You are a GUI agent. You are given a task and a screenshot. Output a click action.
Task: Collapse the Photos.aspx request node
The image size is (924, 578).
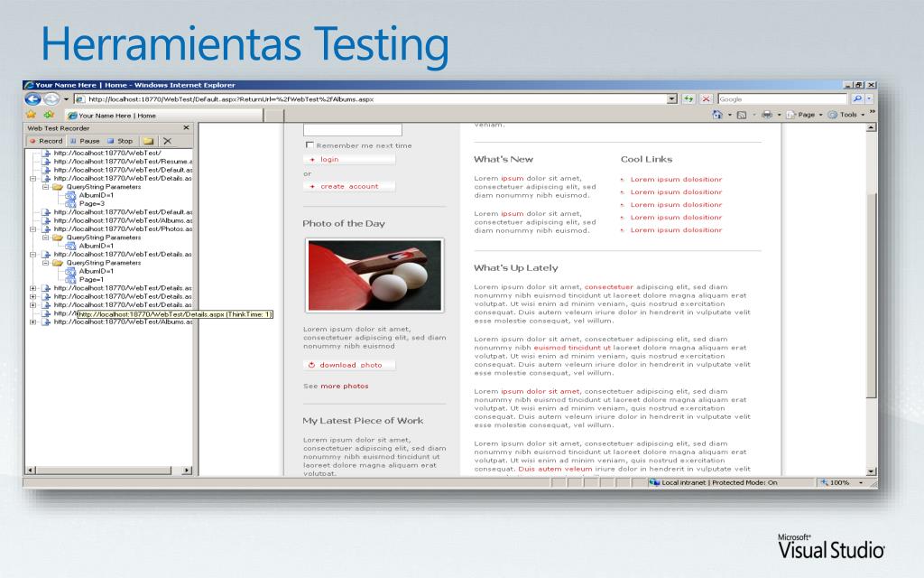pyautogui.click(x=33, y=228)
